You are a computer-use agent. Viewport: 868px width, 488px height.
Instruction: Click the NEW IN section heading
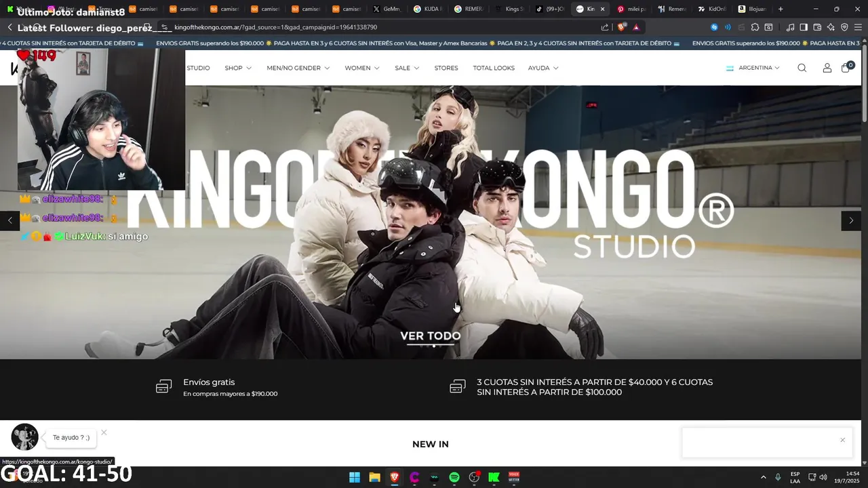431,444
